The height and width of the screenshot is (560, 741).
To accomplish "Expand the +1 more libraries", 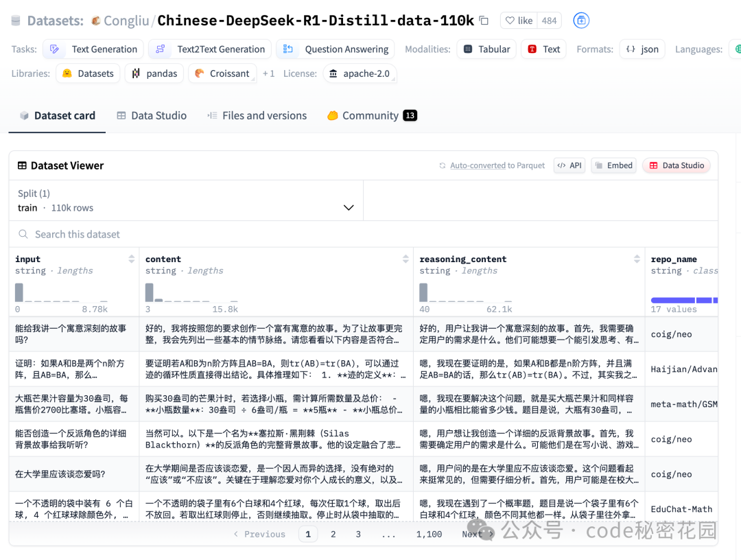I will pyautogui.click(x=268, y=73).
